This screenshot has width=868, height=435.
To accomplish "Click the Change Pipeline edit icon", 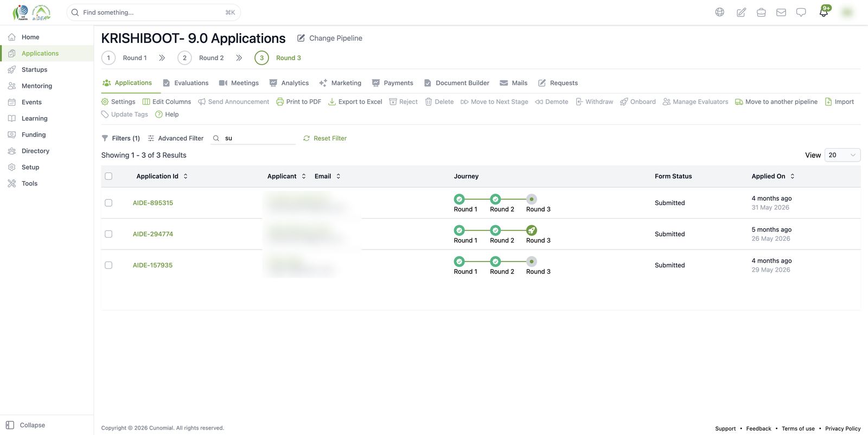I will pyautogui.click(x=301, y=38).
